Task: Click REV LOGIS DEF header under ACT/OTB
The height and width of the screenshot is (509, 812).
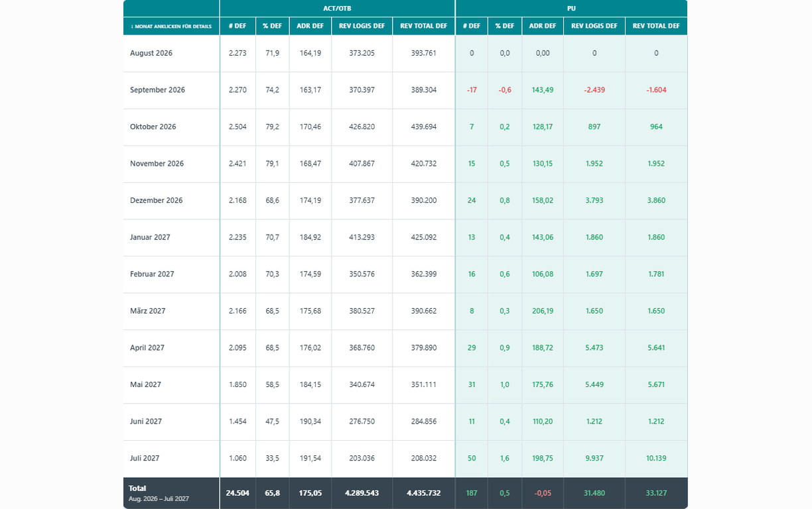Action: 362,27
